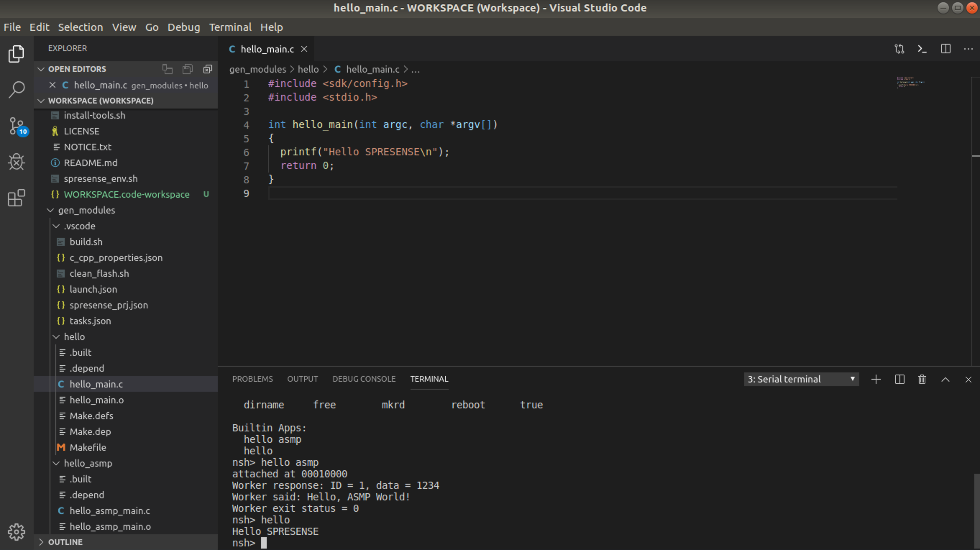980x550 pixels.
Task: Split the terminal panel icon
Action: 899,379
